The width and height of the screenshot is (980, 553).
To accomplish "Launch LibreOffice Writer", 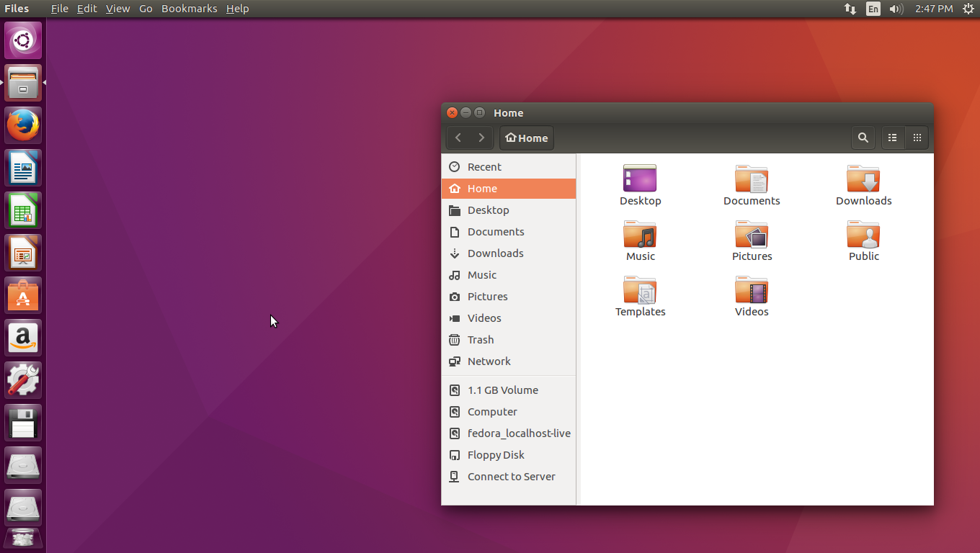I will 23,168.
